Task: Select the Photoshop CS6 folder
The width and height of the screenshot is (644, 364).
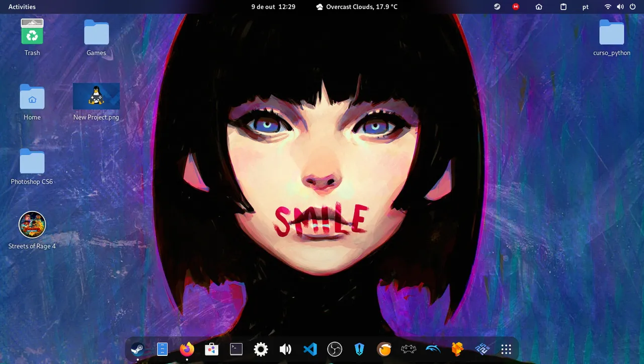Action: click(x=32, y=167)
